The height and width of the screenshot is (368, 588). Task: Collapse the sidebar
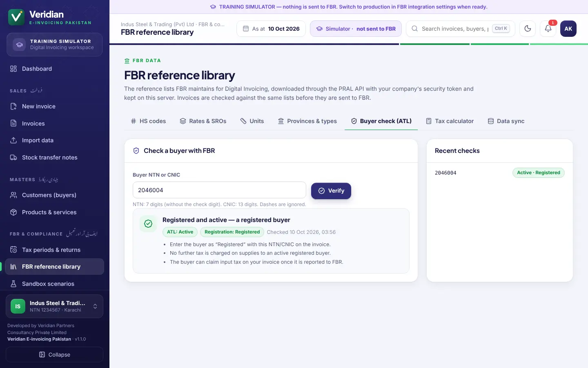[x=55, y=355]
